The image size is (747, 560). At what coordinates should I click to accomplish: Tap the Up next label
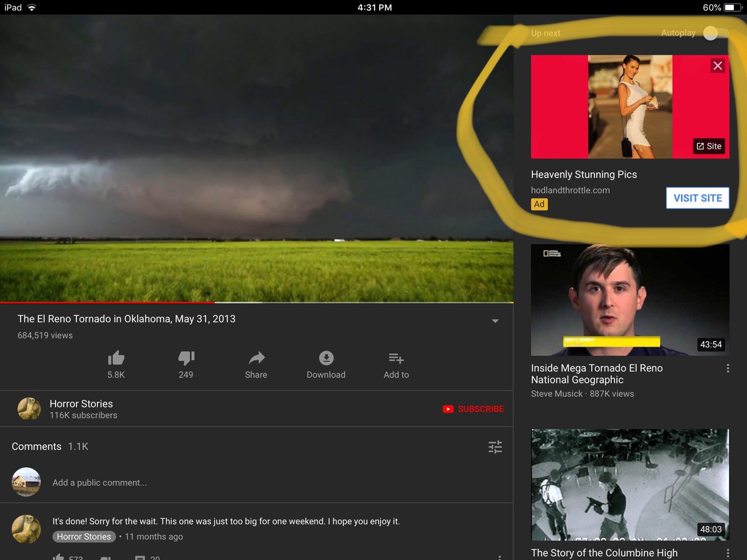click(546, 33)
